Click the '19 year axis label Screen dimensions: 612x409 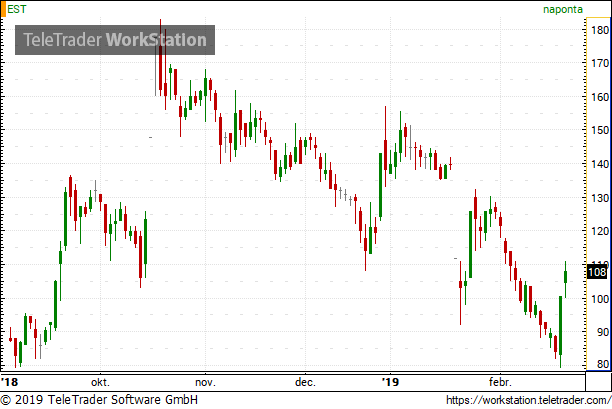point(390,382)
